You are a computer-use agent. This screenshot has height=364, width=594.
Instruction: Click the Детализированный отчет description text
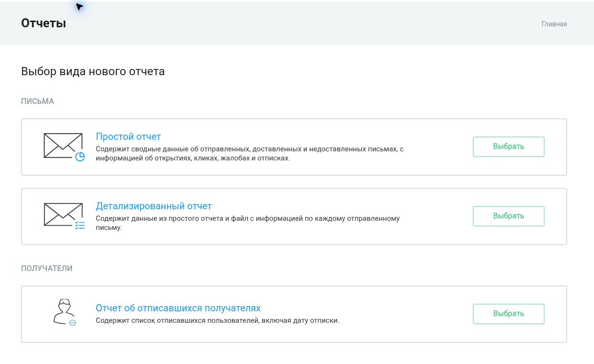(x=248, y=223)
